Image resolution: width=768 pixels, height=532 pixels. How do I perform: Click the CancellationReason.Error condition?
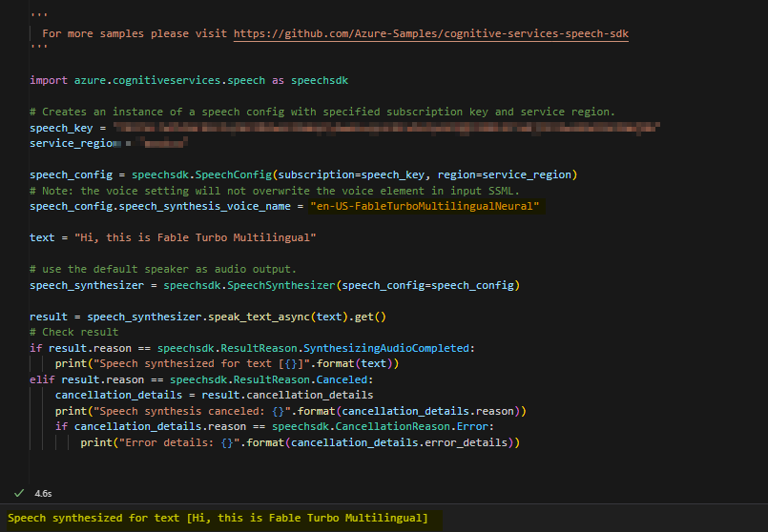pos(275,427)
